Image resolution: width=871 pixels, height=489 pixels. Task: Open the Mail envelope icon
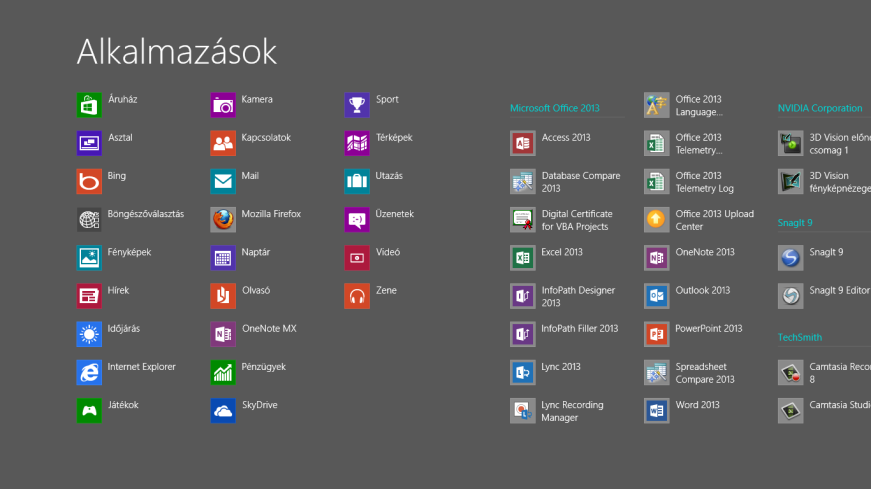[223, 182]
